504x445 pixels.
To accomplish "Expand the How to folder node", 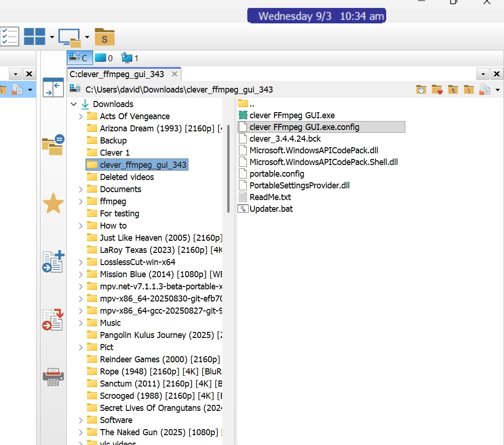I will (81, 226).
